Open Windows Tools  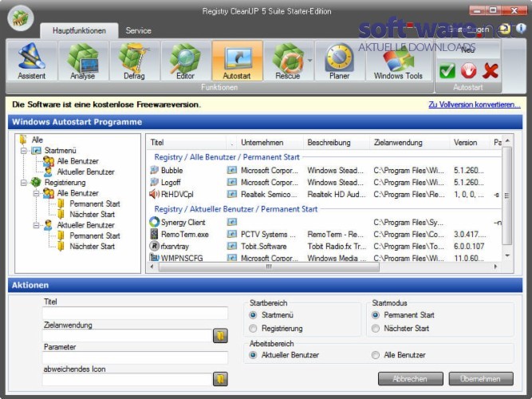point(398,61)
